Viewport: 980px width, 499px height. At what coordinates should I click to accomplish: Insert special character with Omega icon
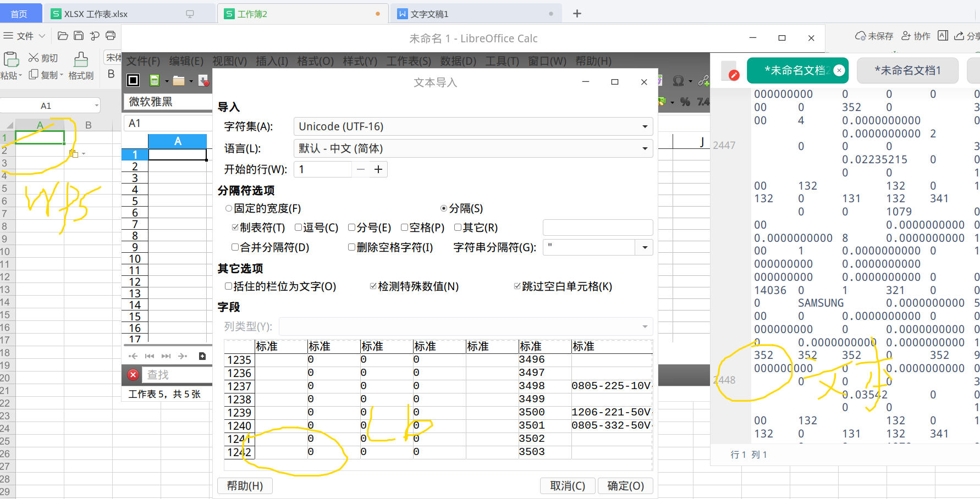pos(679,81)
